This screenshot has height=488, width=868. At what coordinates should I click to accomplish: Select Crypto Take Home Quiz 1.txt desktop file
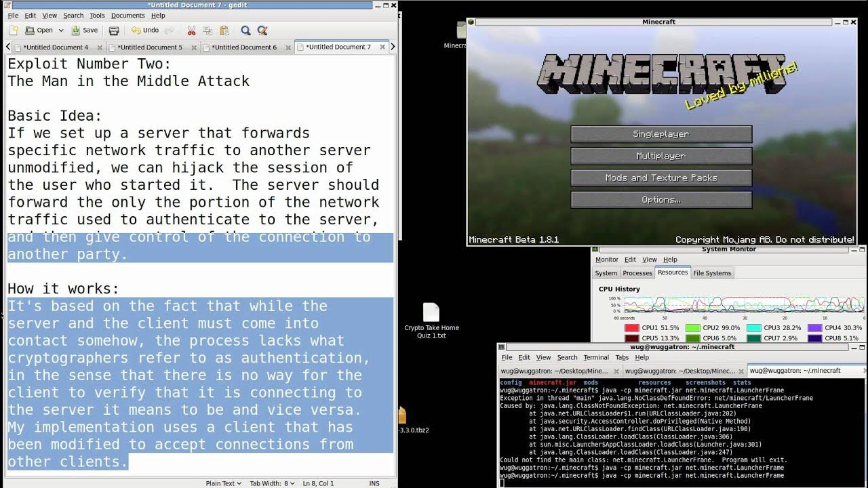pyautogui.click(x=431, y=321)
